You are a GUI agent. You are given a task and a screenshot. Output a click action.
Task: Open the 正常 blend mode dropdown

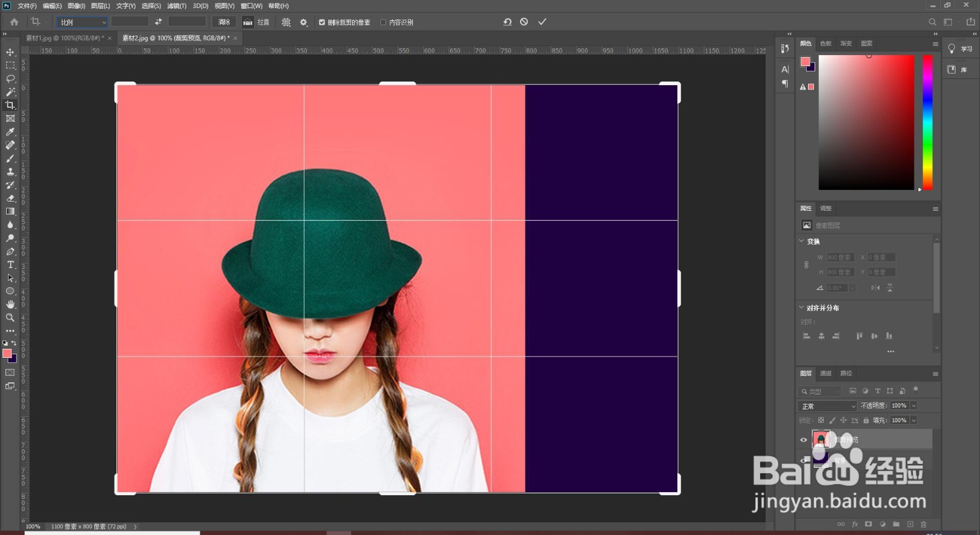pyautogui.click(x=828, y=406)
